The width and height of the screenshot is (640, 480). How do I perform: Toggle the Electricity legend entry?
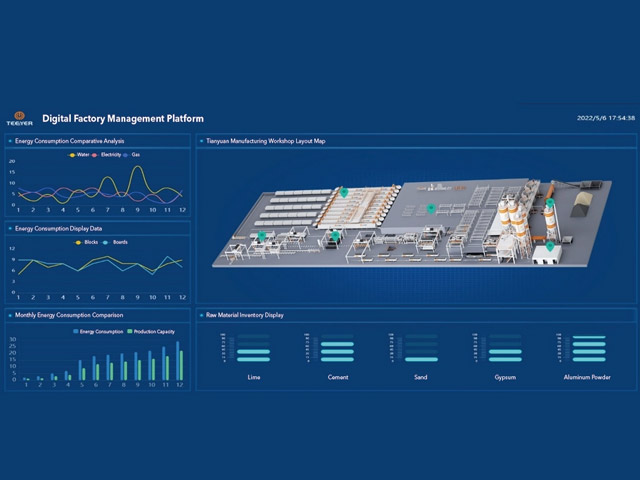107,155
